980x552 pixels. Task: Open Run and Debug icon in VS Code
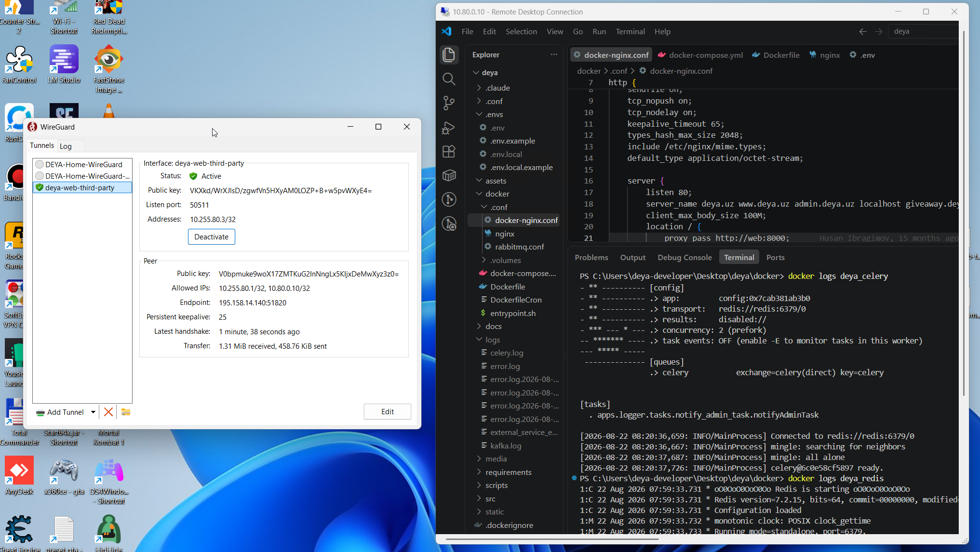coord(449,128)
